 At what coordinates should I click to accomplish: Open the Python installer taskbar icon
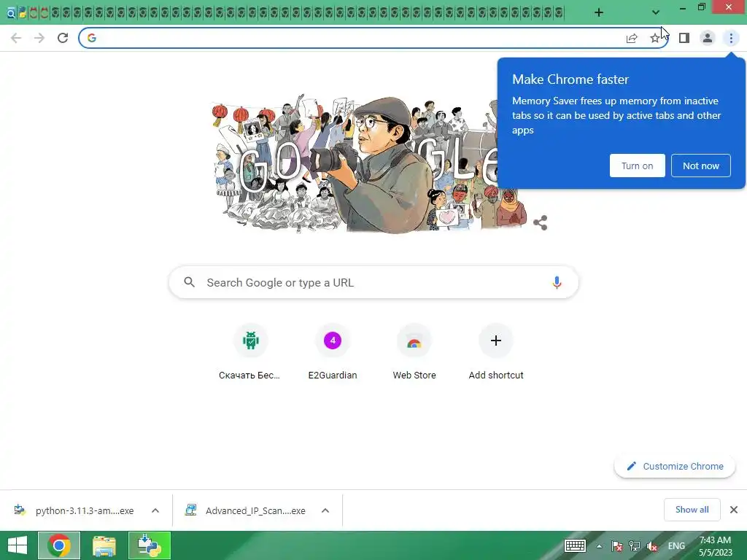click(x=149, y=545)
